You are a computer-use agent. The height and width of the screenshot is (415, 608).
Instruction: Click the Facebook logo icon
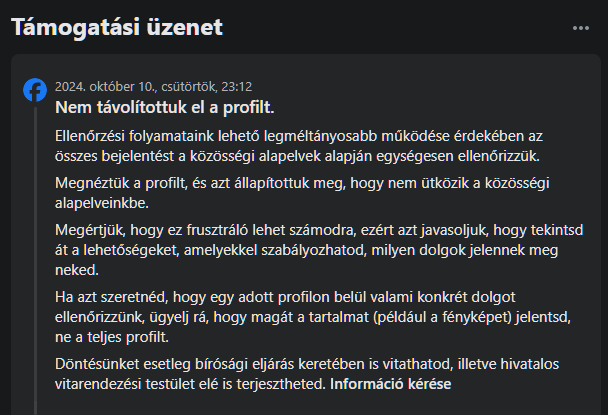(35, 90)
